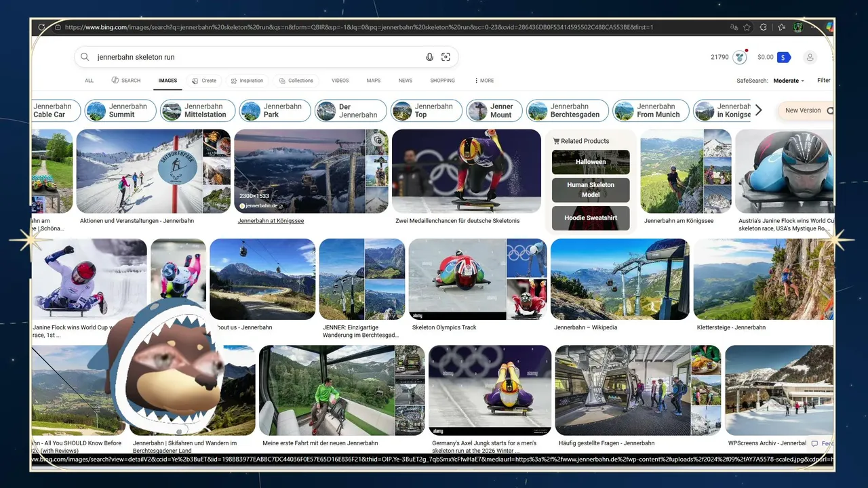Image resolution: width=868 pixels, height=488 pixels.
Task: Open the browser profile avatar
Action: [798, 27]
